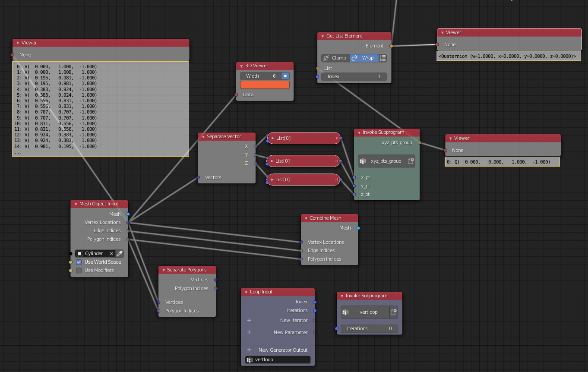The height and width of the screenshot is (372, 588).
Task: Click the Iterations value field
Action: [x=369, y=328]
